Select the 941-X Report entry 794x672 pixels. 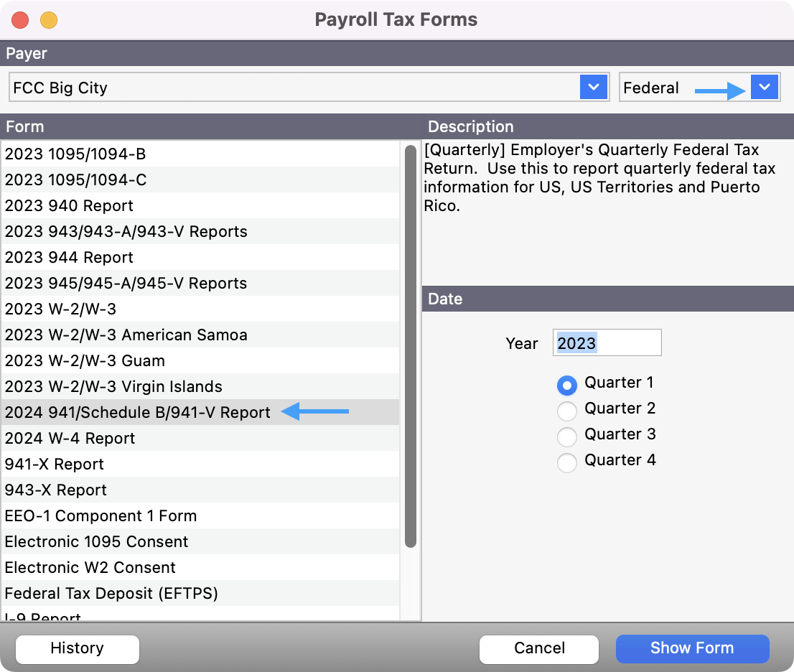point(55,465)
